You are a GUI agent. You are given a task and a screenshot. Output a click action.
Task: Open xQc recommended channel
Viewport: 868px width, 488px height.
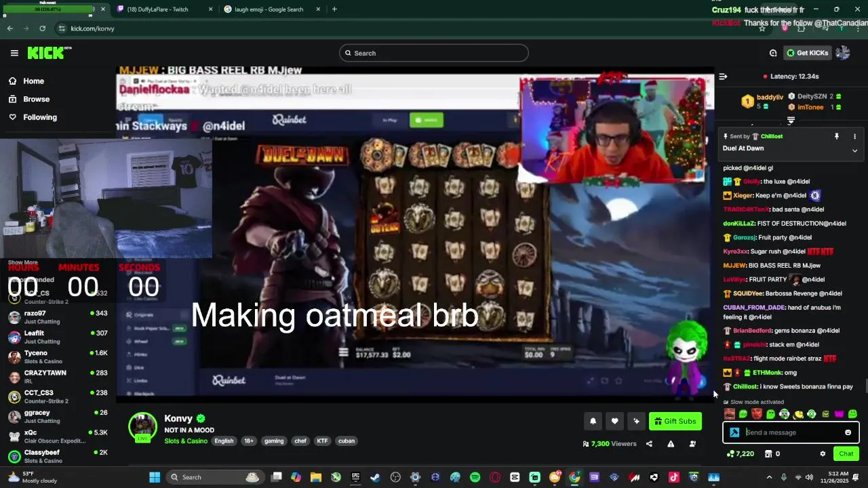coord(58,436)
